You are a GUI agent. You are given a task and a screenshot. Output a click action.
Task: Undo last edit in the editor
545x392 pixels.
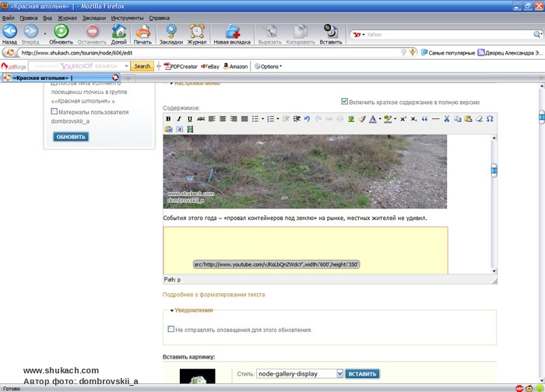coord(307,119)
